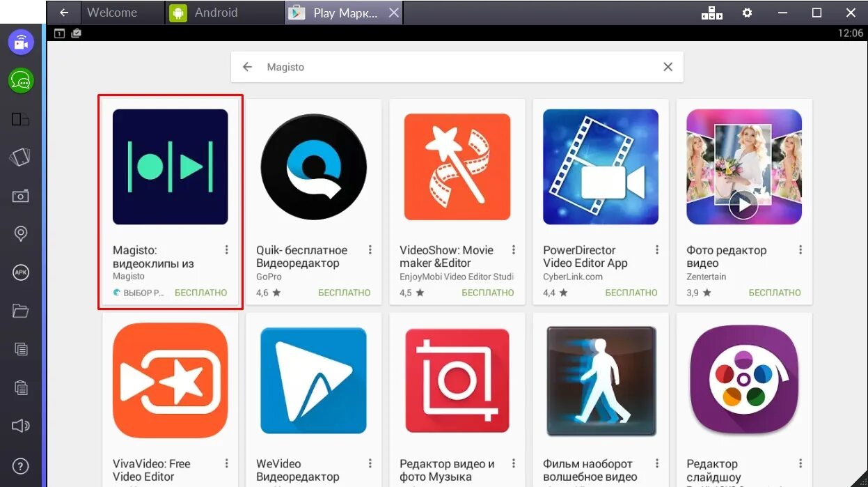Viewport: 868px width, 487px height.
Task: Clear the Magisto search query
Action: [668, 67]
